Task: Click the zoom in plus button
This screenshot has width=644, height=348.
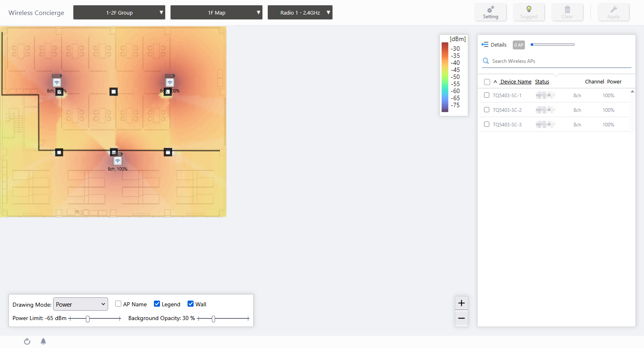Action: pyautogui.click(x=461, y=303)
